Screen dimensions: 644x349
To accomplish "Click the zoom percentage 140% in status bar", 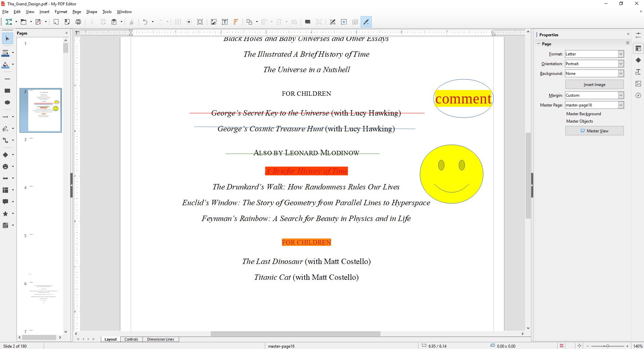I will [638, 346].
